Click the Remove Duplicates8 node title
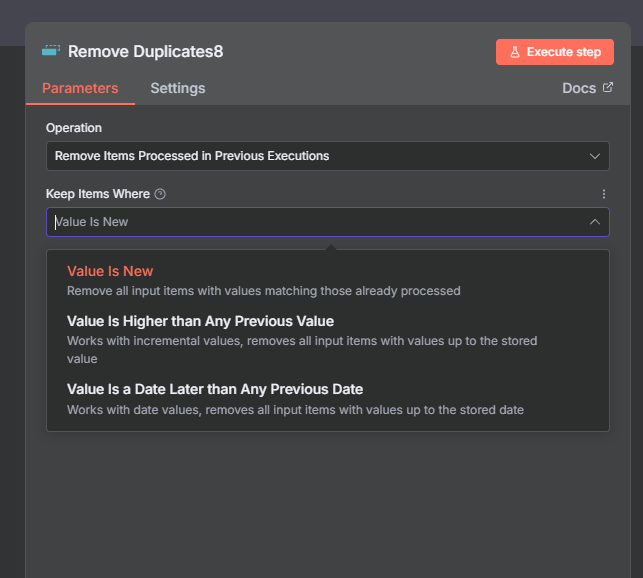This screenshot has height=578, width=643. tap(145, 51)
